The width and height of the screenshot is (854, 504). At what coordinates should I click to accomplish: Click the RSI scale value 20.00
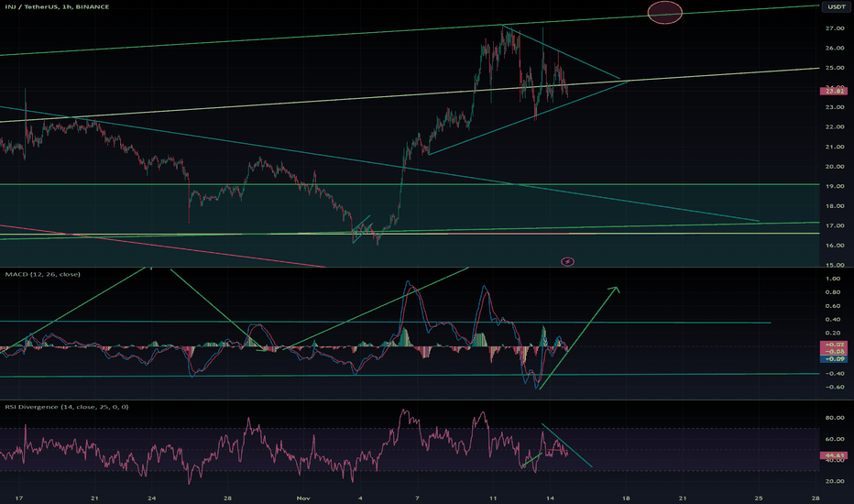pyautogui.click(x=835, y=482)
